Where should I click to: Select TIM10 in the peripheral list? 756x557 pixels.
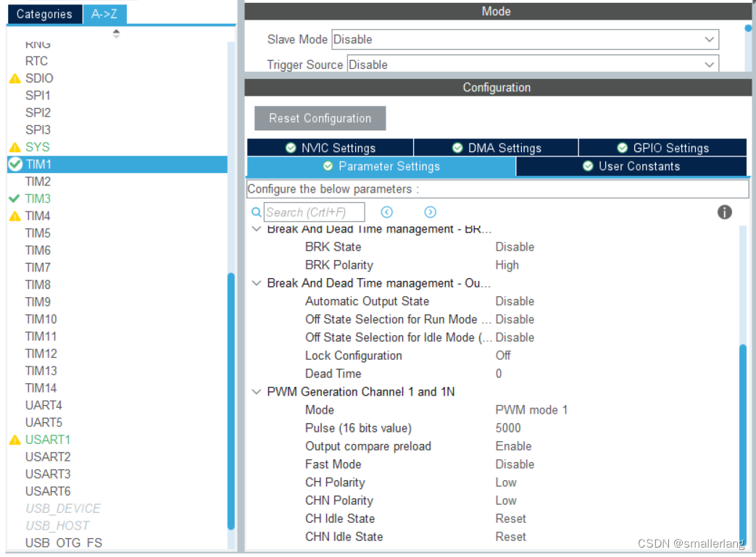(41, 319)
